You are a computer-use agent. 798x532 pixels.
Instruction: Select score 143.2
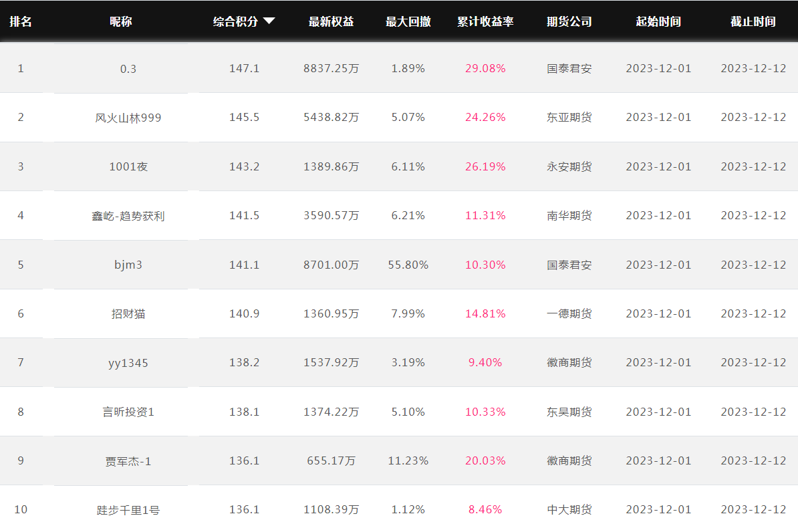[245, 166]
